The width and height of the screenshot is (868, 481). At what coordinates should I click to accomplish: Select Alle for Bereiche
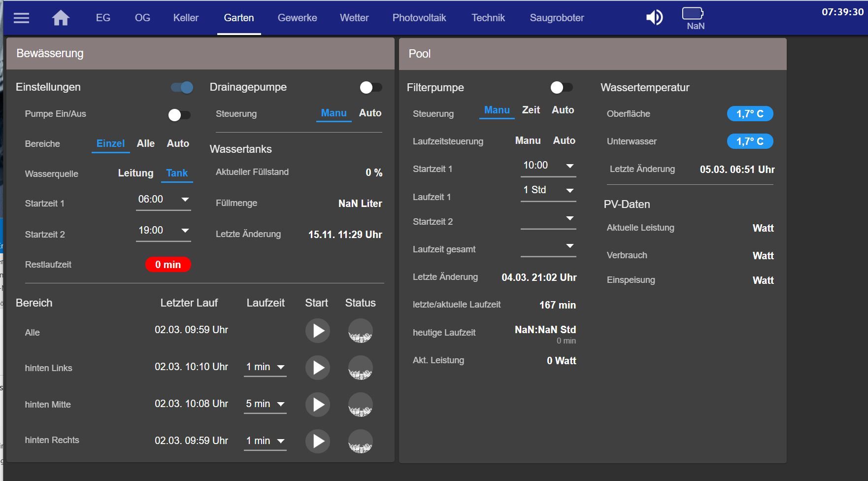point(146,144)
